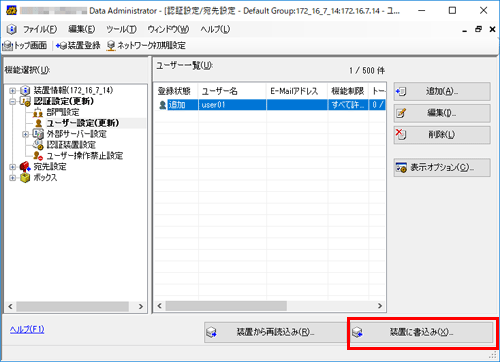Click the user list horizontal scrollbar thumb
Viewport: 500px width, 362px height.
tap(226, 306)
